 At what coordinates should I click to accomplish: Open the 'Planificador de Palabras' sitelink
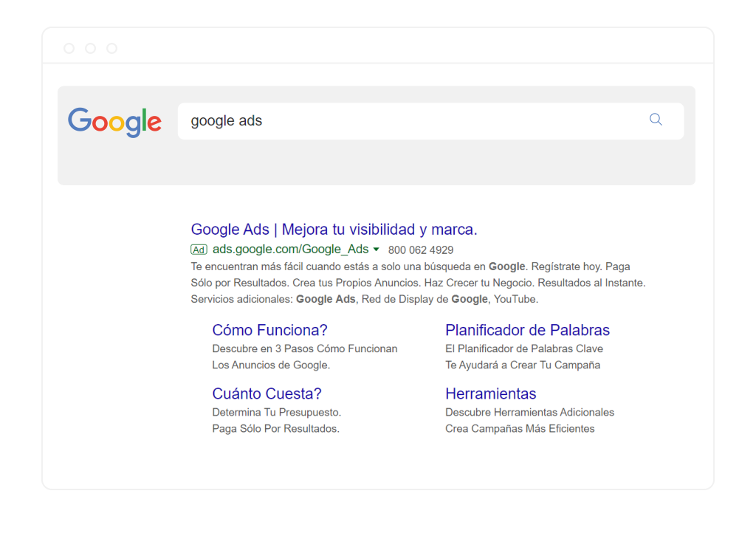tap(527, 330)
